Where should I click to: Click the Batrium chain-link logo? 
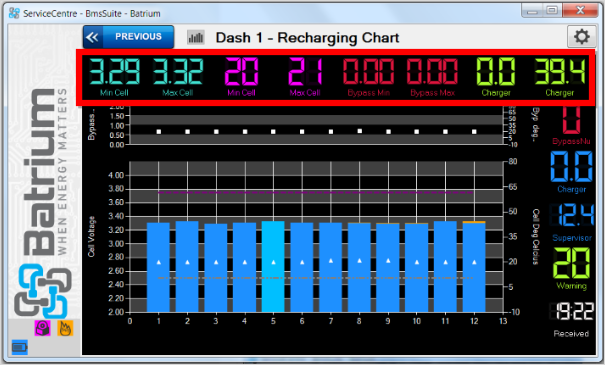click(x=43, y=290)
